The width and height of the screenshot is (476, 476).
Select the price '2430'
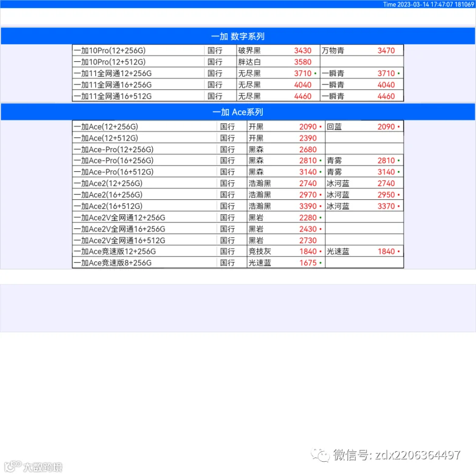[308, 229]
